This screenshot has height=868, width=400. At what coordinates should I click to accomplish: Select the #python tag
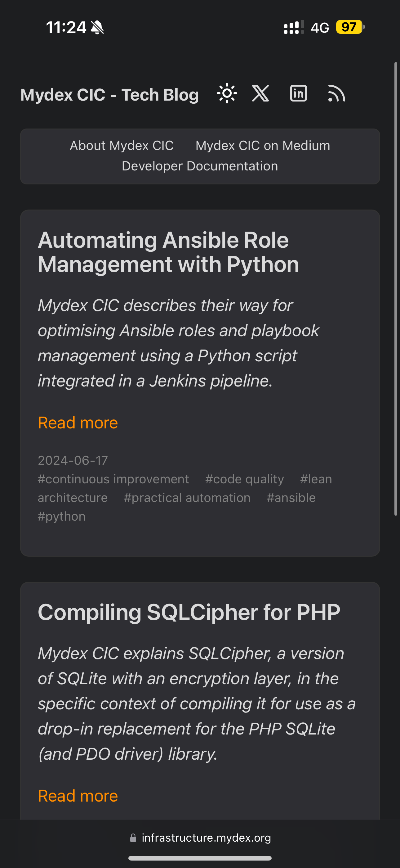tap(62, 516)
